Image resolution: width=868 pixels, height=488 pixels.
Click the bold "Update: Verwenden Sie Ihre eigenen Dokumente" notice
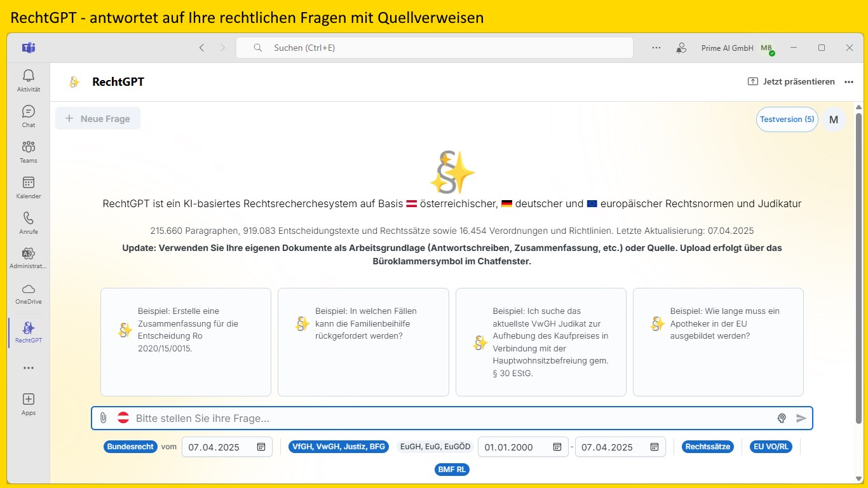[x=452, y=254]
